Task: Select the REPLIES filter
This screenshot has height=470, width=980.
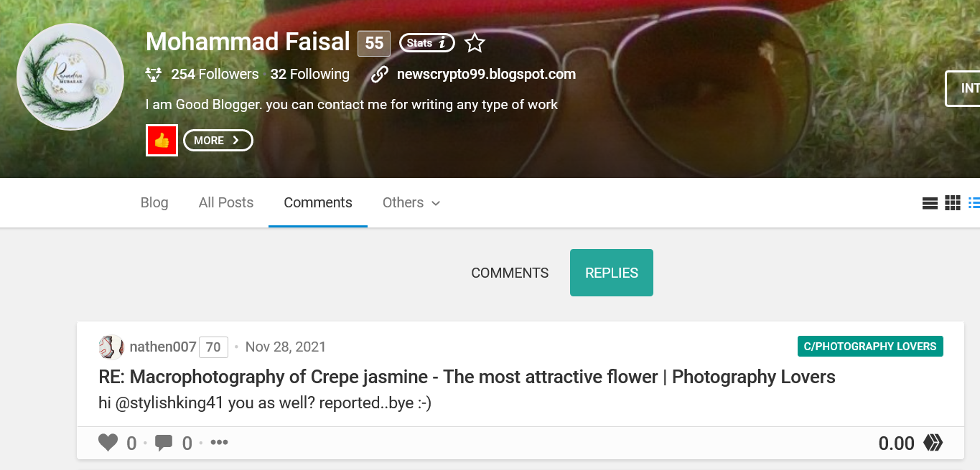Action: coord(611,273)
